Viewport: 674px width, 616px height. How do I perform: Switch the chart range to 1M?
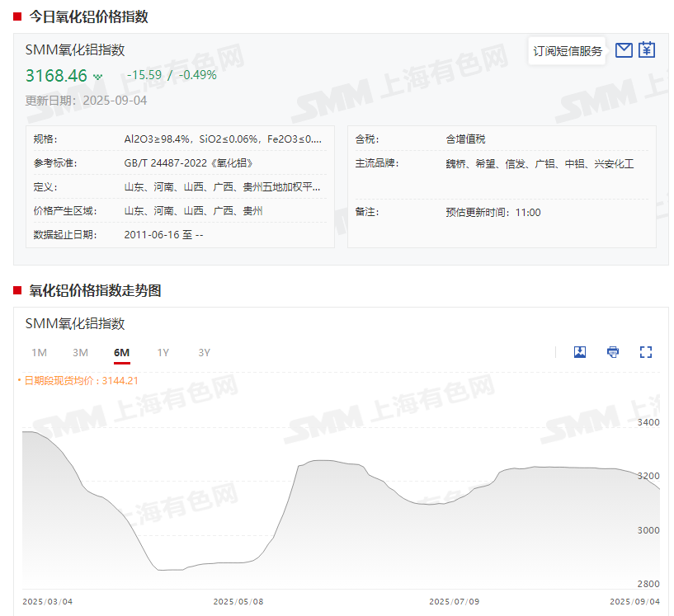[39, 353]
